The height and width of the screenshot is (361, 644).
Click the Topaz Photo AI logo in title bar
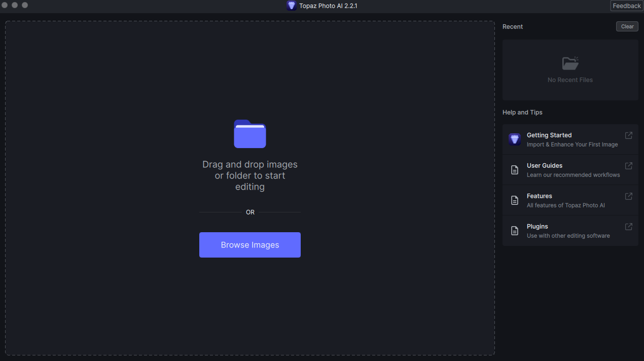pyautogui.click(x=291, y=6)
